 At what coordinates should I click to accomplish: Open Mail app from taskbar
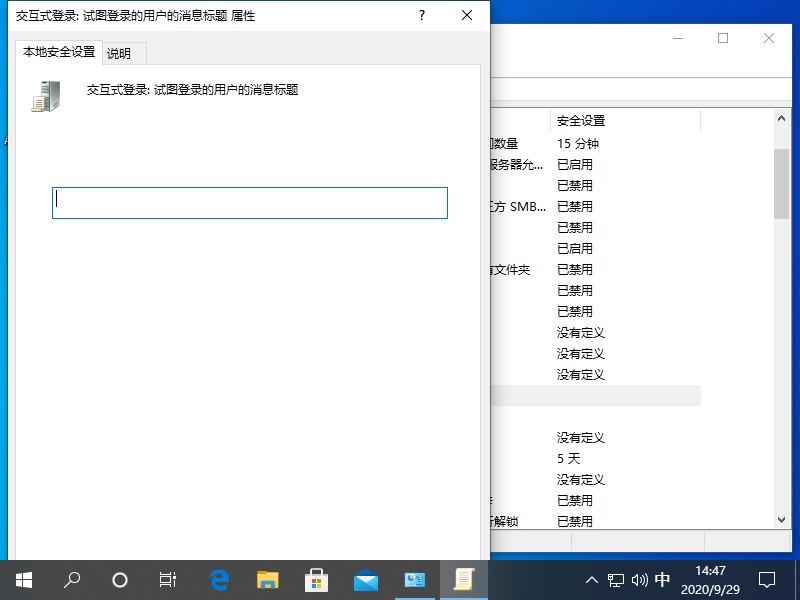tap(364, 580)
